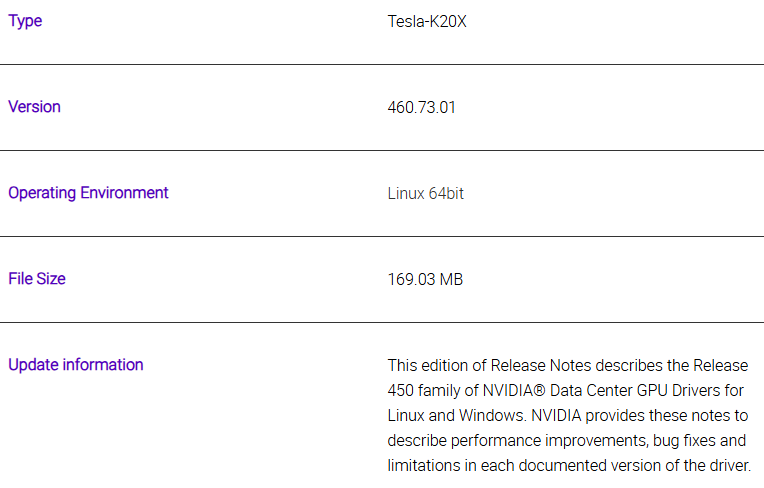Click the Update information label
Image resolution: width=764 pixels, height=488 pixels.
pos(76,365)
